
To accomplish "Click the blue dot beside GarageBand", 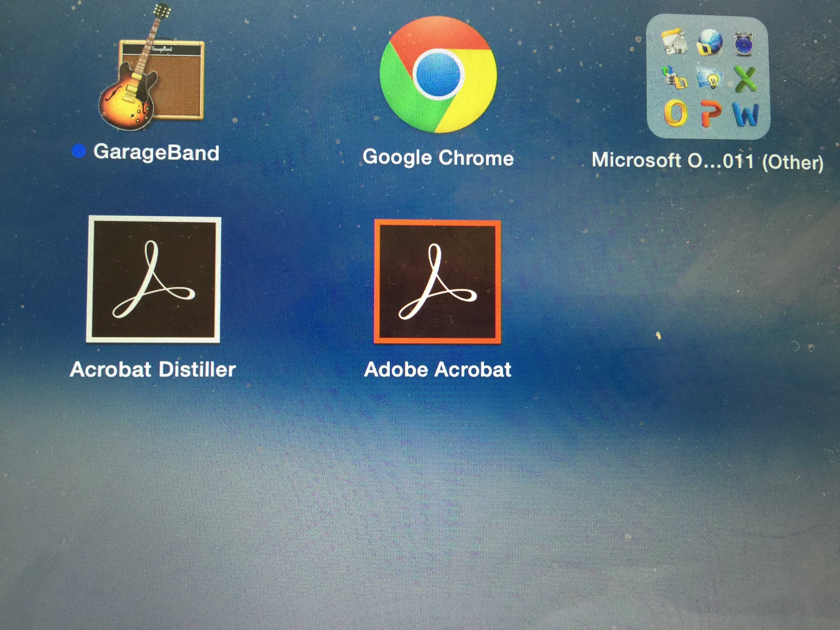I will click(78, 151).
